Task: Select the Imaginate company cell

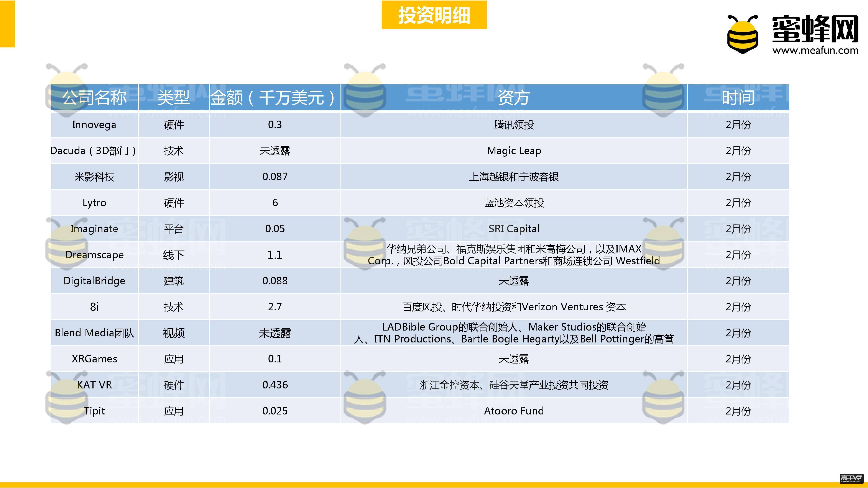Action: pos(94,229)
